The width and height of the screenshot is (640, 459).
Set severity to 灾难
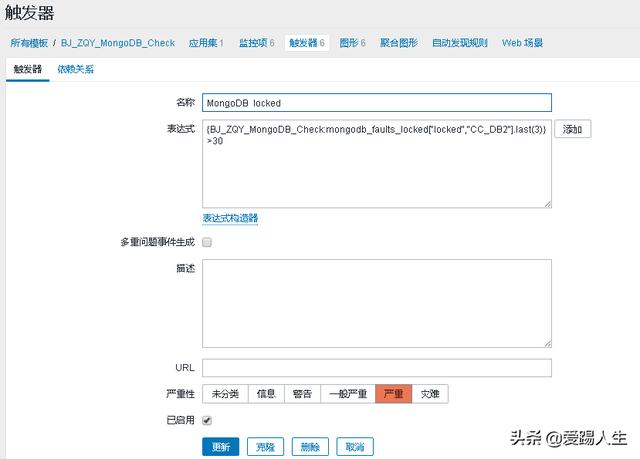tap(430, 394)
